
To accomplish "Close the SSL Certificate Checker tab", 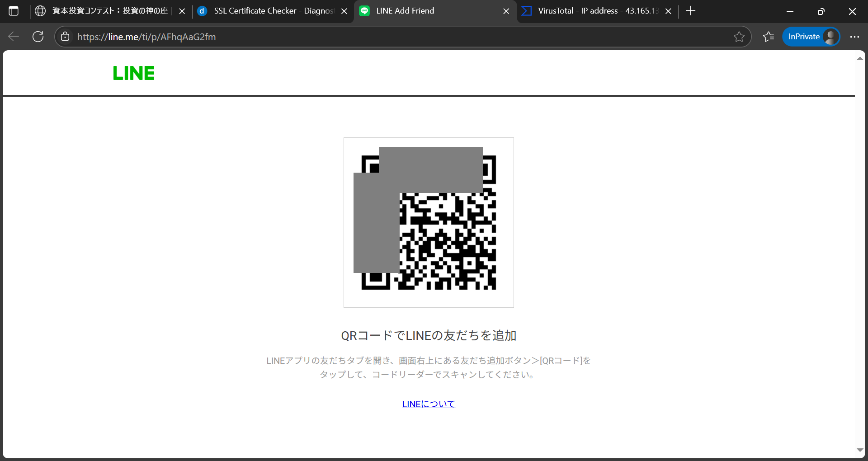I will pos(344,11).
